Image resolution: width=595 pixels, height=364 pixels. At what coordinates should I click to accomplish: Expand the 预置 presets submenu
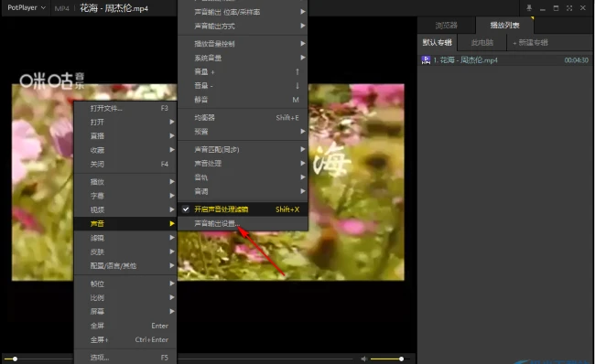(x=243, y=132)
